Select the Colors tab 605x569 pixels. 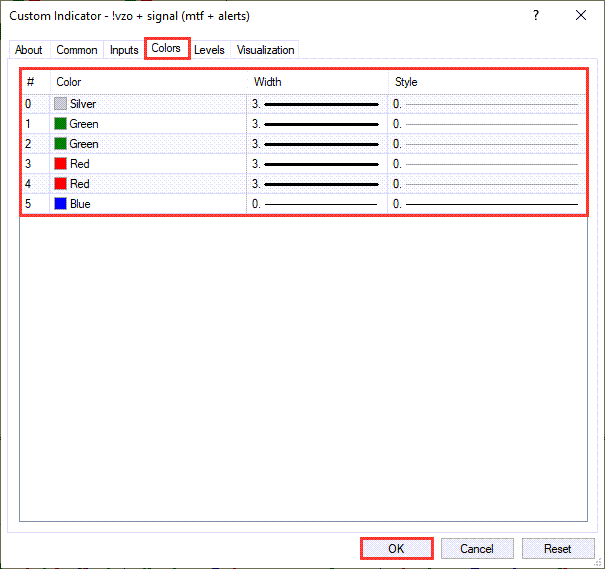[x=166, y=48]
